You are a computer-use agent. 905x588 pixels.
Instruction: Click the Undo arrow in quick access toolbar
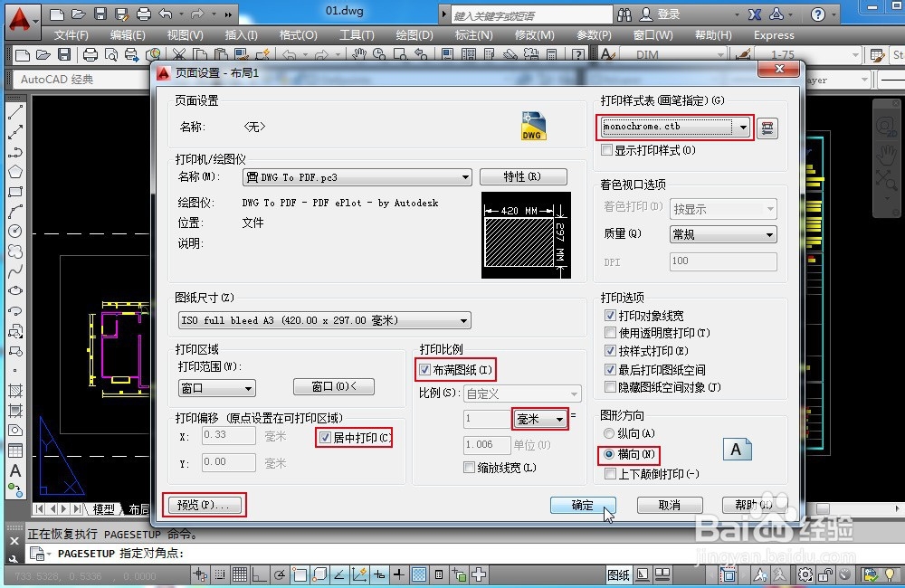coord(166,14)
